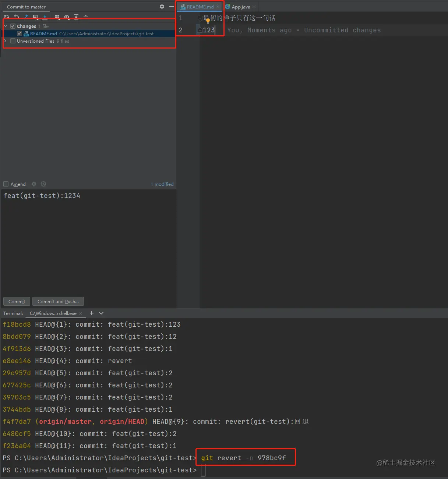Click commit hash 677425c in terminal
The width and height of the screenshot is (448, 479).
point(17,385)
